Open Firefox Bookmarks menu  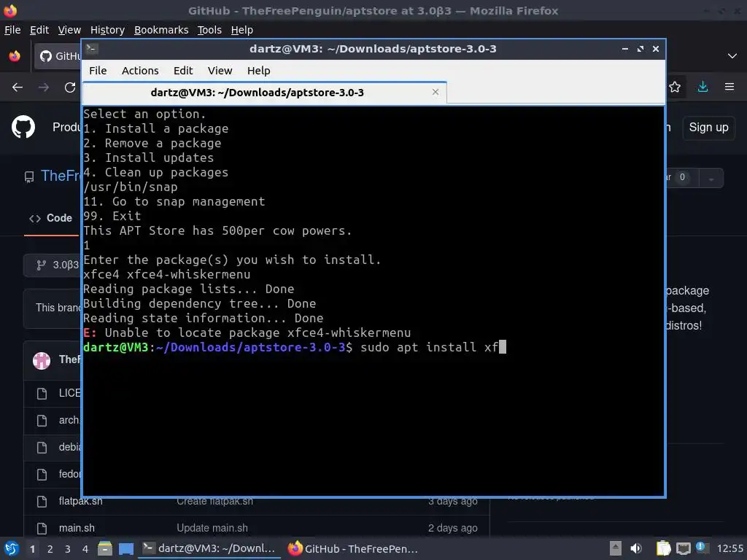point(161,30)
